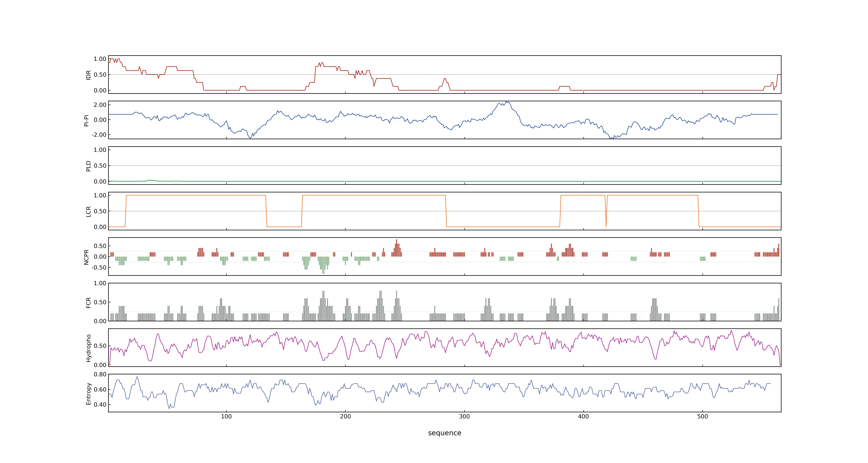868x463 pixels.
Task: Click the '0.50' tick on NCPR axis
Action: pyautogui.click(x=100, y=246)
